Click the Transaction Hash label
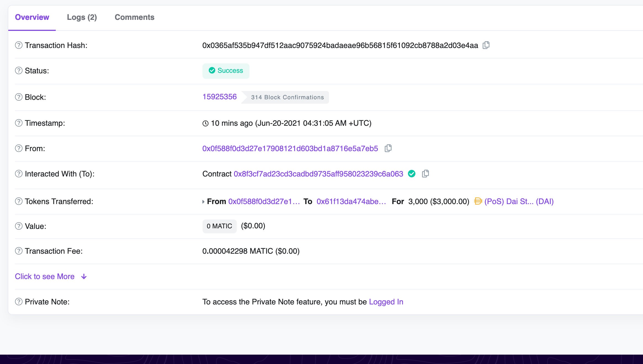 pos(56,45)
